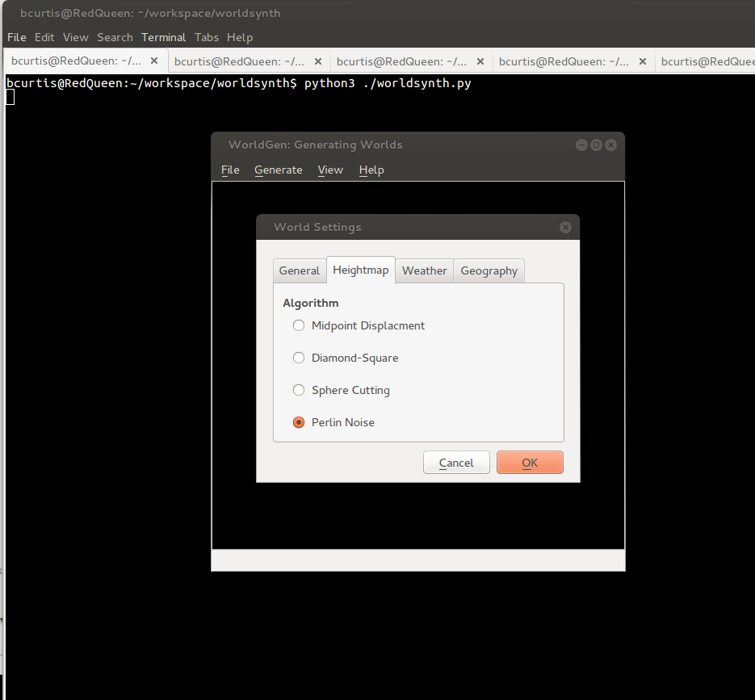Screen dimensions: 755x700
Task: Close the third terminal tab
Action: 480,61
